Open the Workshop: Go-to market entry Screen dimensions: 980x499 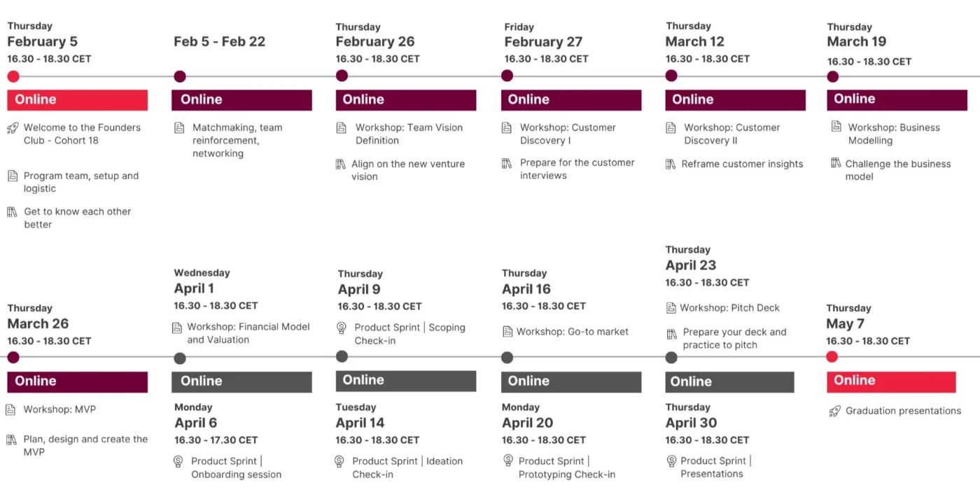[572, 332]
